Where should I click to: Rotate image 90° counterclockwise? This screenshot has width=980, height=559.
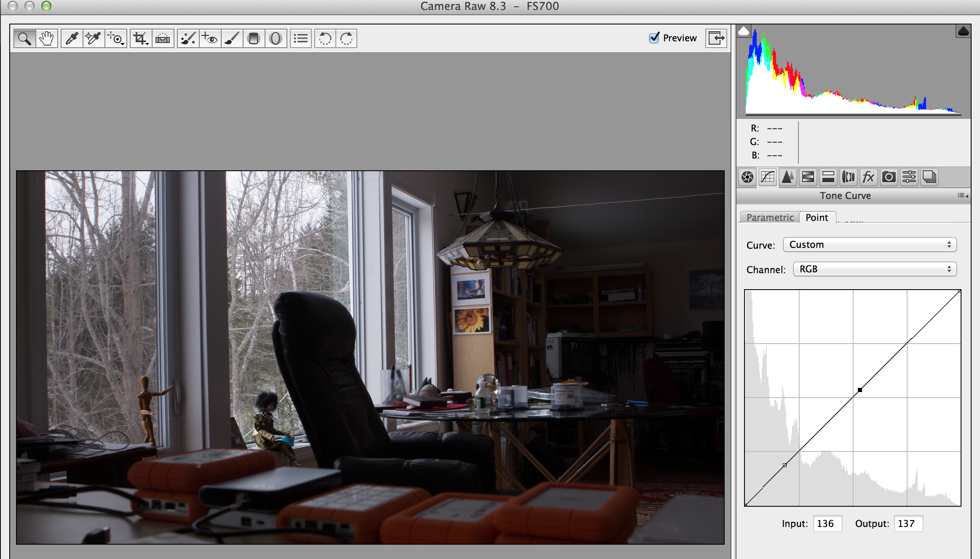(x=325, y=39)
